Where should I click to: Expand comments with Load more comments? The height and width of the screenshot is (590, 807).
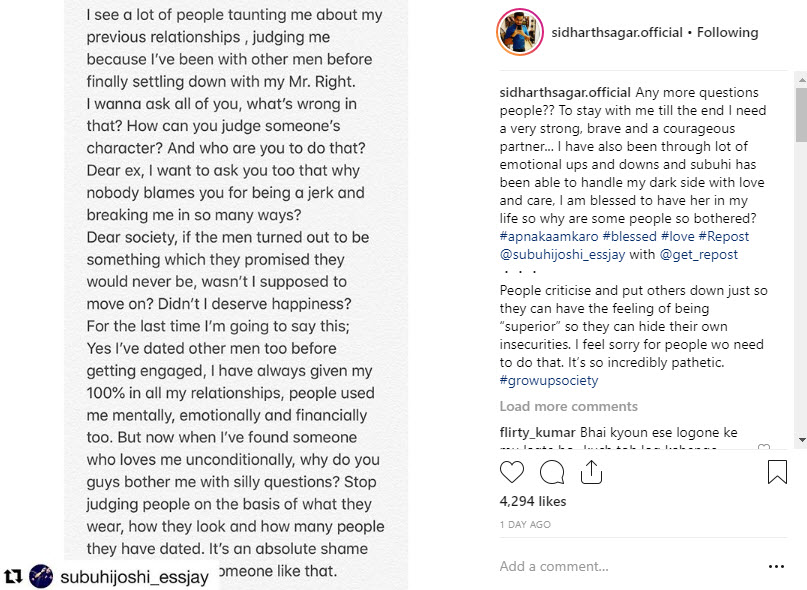click(x=568, y=407)
